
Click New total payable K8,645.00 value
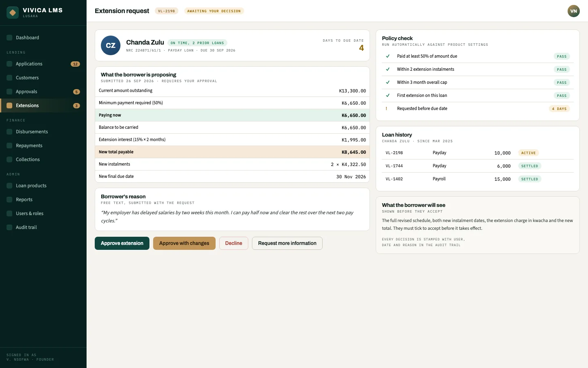(x=354, y=152)
